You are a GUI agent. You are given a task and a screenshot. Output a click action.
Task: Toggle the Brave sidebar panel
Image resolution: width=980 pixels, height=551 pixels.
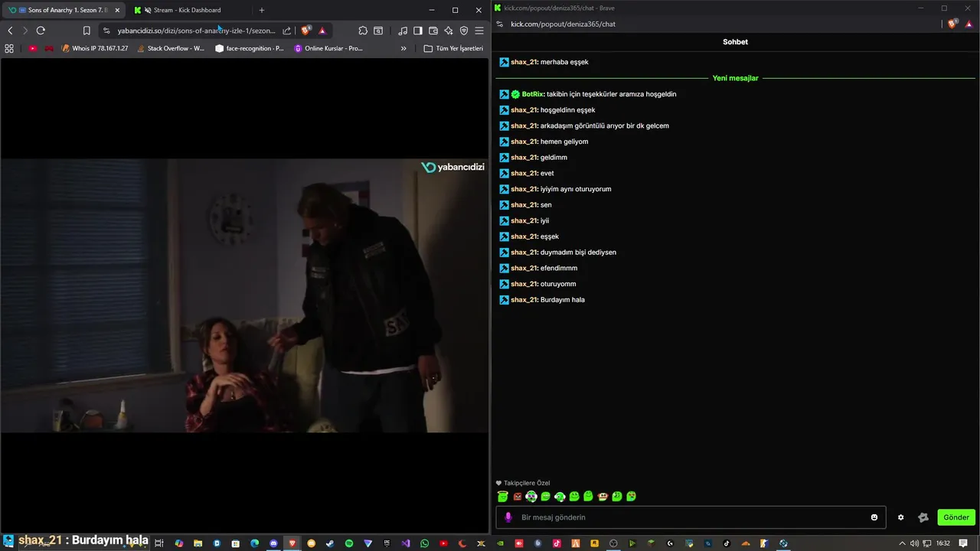click(x=418, y=31)
